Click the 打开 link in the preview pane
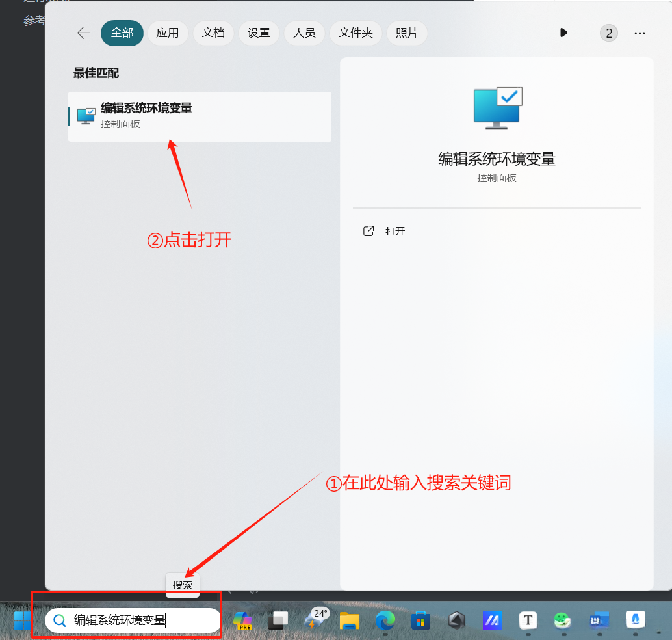The width and height of the screenshot is (672, 640). point(396,231)
